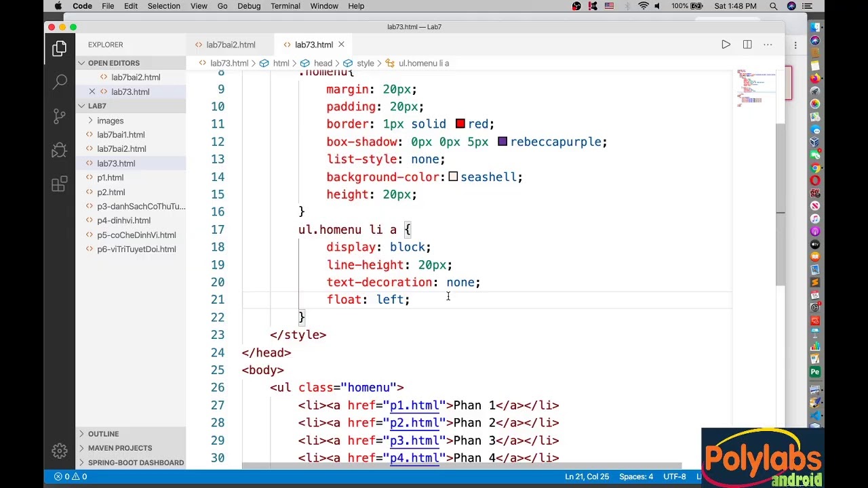Viewport: 868px width, 488px height.
Task: Switch to the lab7bai2.html tab
Action: click(x=231, y=45)
